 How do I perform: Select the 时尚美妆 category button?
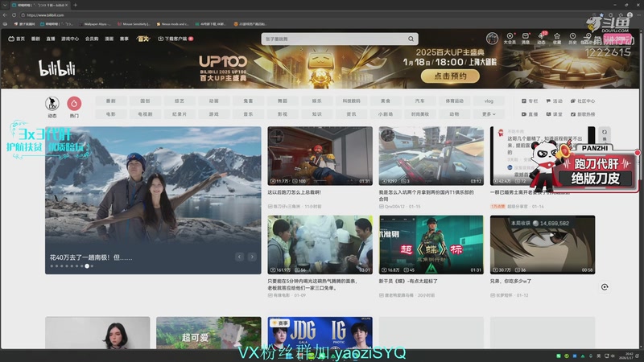pos(419,114)
